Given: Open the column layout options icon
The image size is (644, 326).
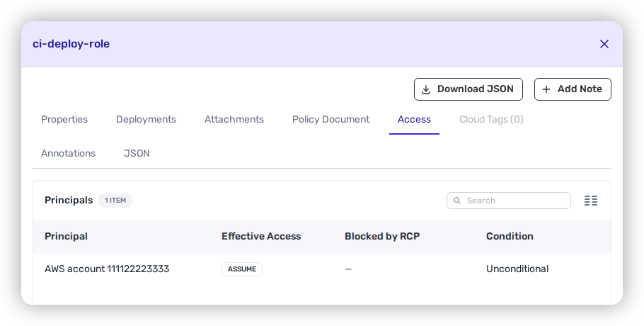Looking at the screenshot, I should [591, 201].
